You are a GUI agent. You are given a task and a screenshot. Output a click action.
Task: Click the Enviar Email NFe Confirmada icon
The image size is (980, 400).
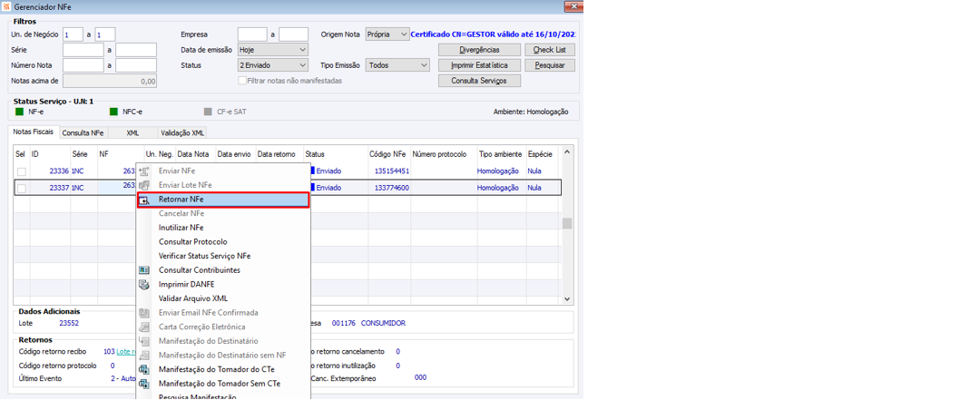[x=144, y=313]
